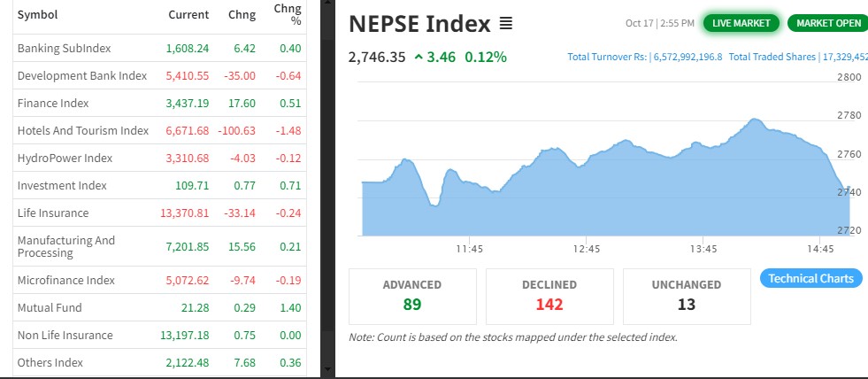
Task: Open Technical Charts
Action: [810, 279]
